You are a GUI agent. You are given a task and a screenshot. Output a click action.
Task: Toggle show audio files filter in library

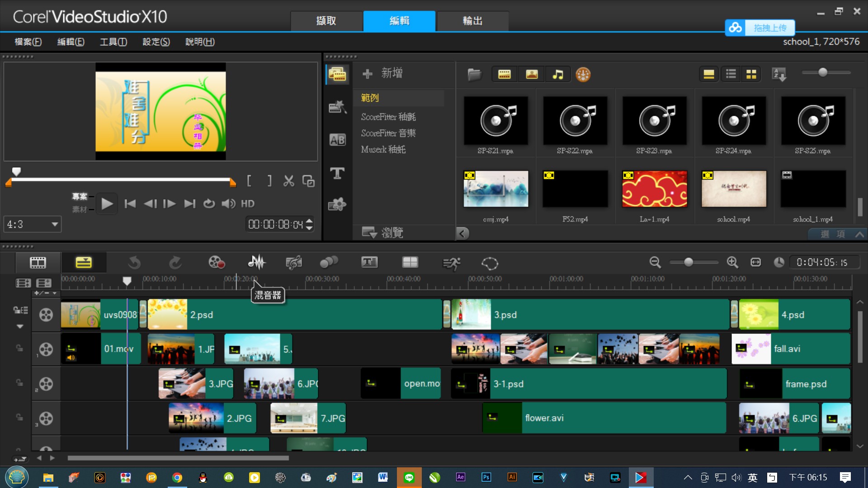click(x=558, y=75)
